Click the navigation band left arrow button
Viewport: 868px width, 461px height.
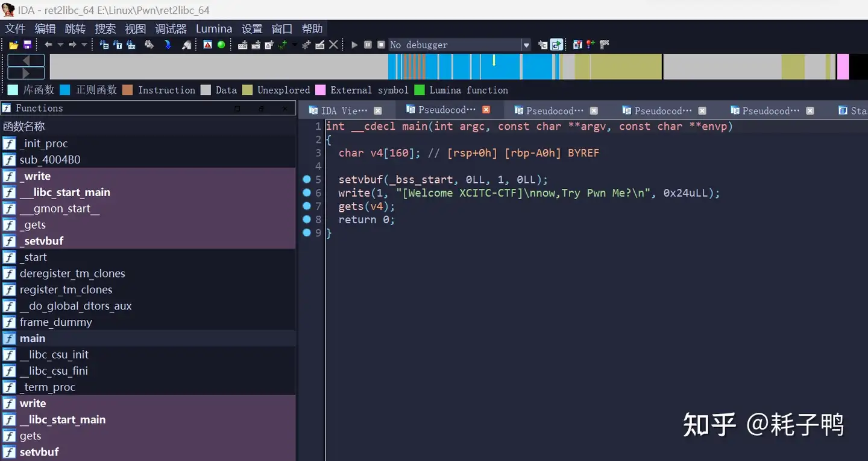coord(26,60)
